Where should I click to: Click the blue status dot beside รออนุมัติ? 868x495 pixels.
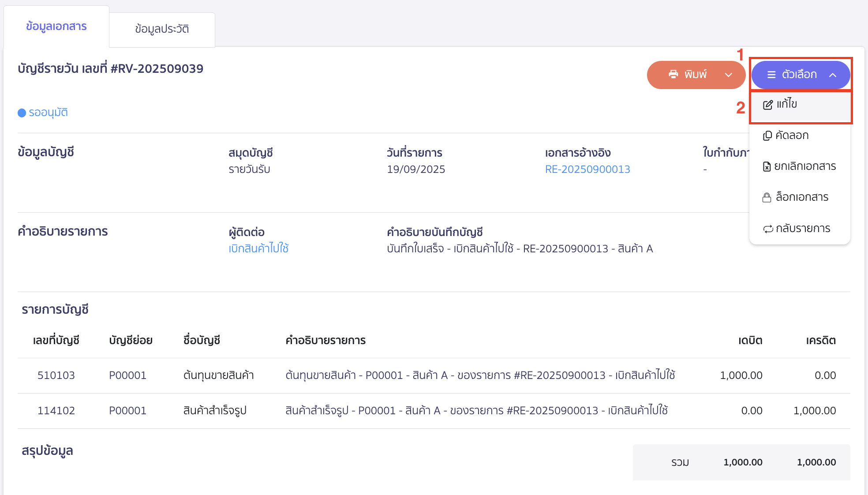click(22, 113)
